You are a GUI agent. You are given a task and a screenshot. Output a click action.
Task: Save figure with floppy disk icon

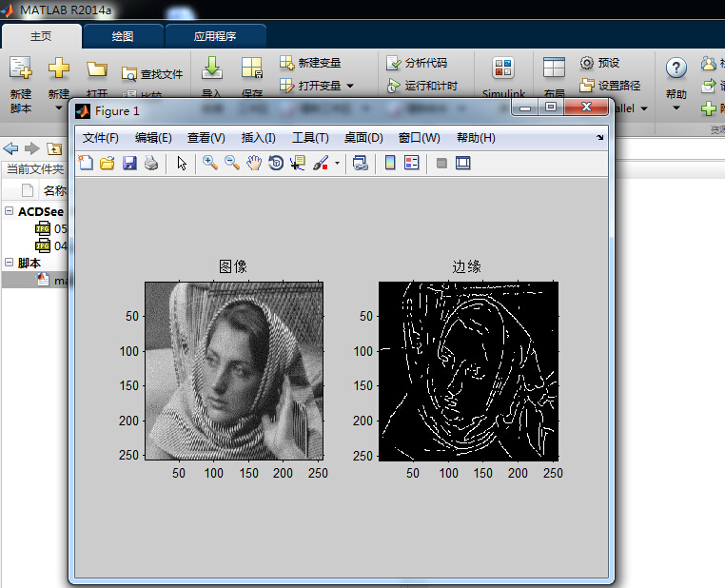pos(129,164)
